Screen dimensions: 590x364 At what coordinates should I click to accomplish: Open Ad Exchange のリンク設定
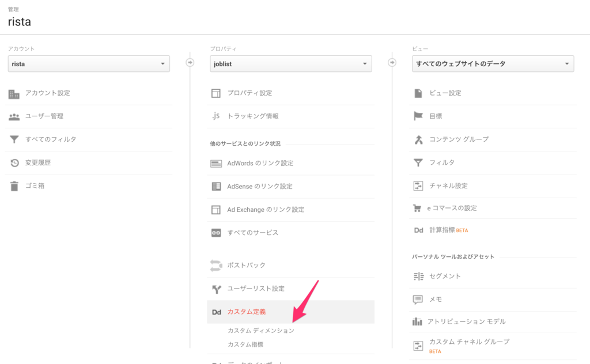tap(266, 210)
